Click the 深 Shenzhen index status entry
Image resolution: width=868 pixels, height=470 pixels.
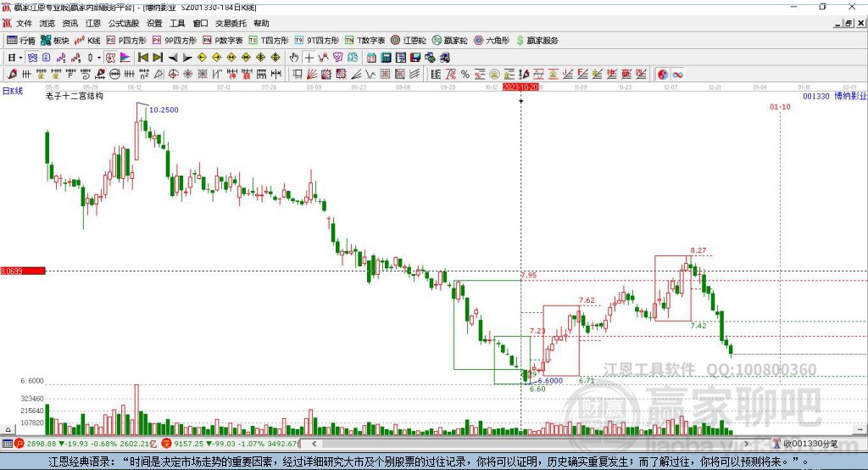pyautogui.click(x=231, y=444)
